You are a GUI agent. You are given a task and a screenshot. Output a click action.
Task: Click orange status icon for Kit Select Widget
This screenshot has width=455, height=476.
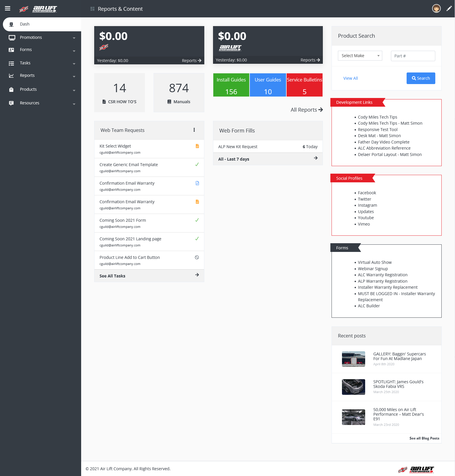coord(197,146)
